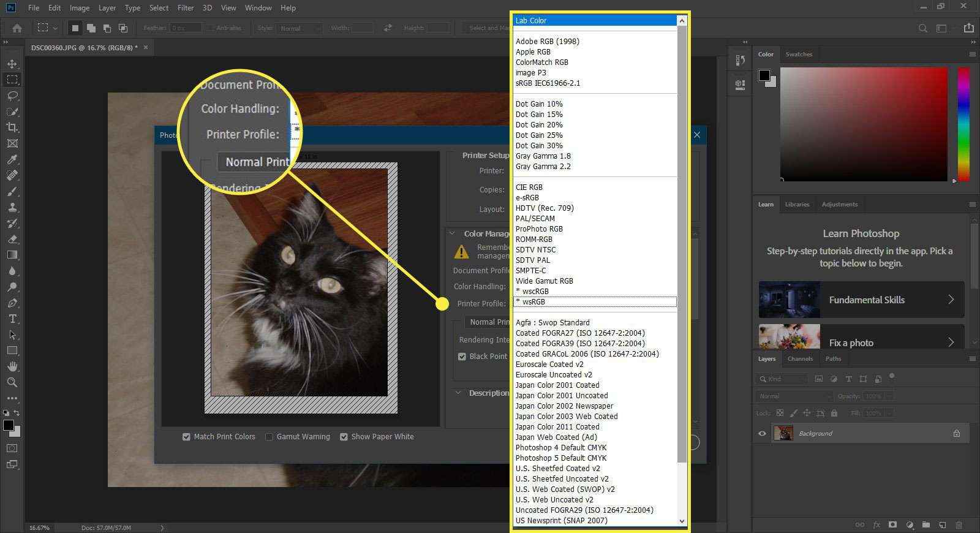
Task: Close the DSC00360.JPG document tab
Action: (146, 47)
